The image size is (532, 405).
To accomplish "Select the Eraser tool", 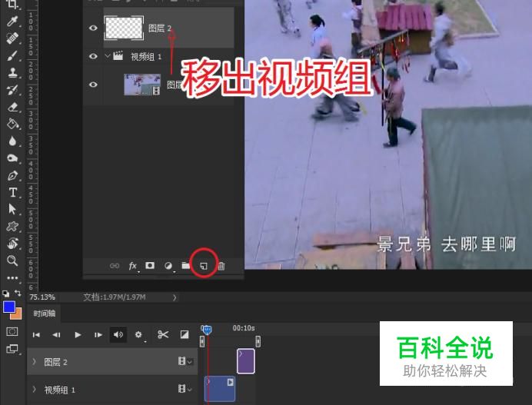I will 12,107.
